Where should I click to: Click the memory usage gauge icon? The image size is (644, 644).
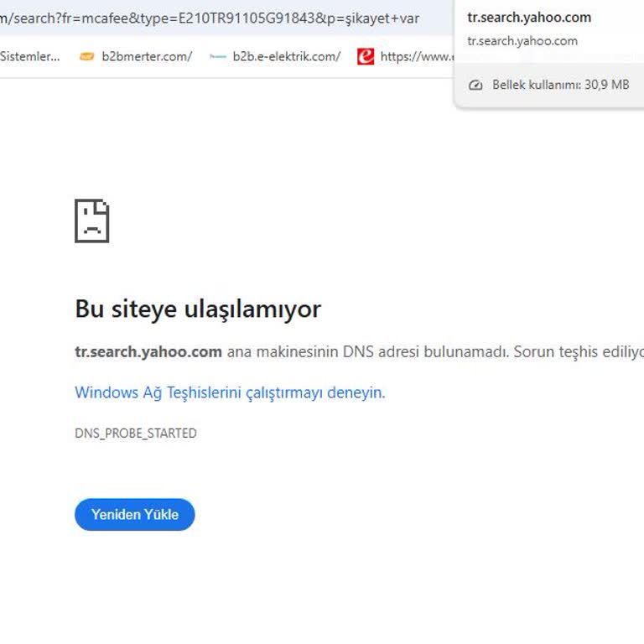[x=475, y=85]
